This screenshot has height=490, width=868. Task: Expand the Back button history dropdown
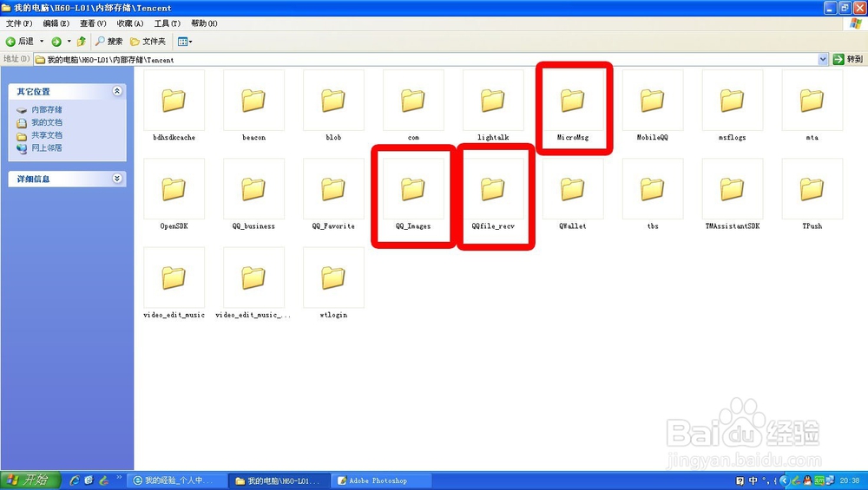[x=42, y=42]
